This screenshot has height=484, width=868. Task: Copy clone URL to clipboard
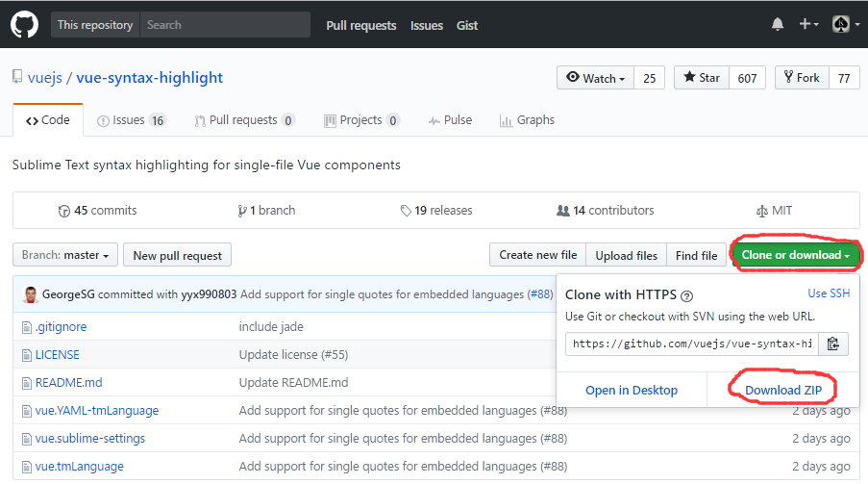(x=832, y=344)
